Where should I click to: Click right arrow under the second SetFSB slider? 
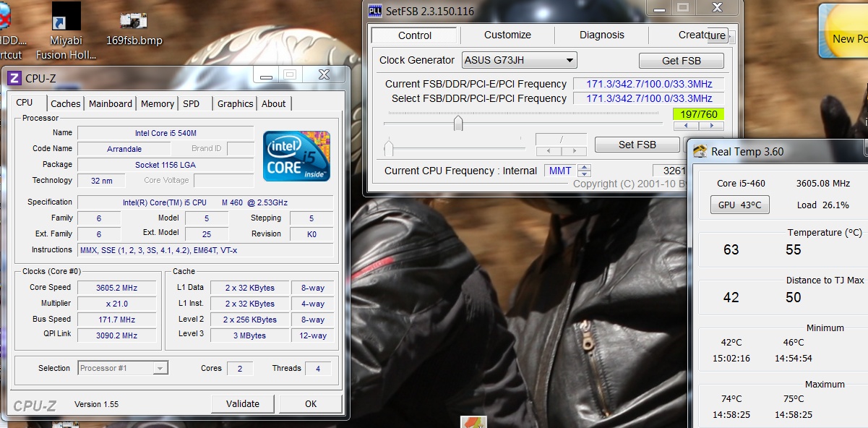(574, 151)
